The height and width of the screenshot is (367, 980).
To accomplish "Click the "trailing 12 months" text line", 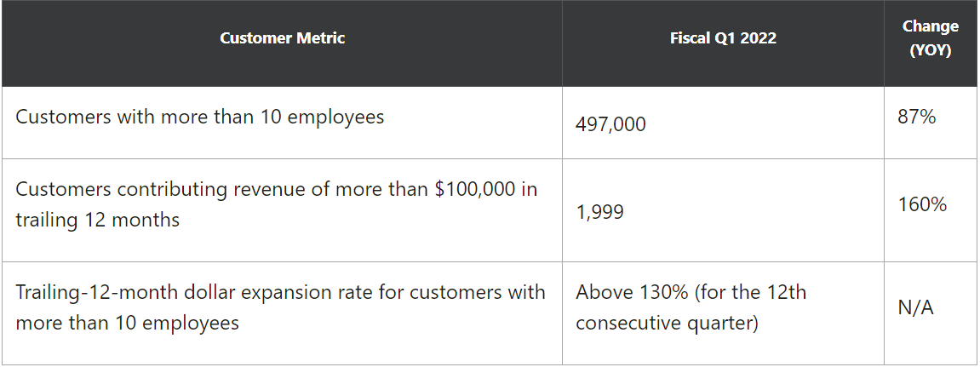I will point(98,220).
